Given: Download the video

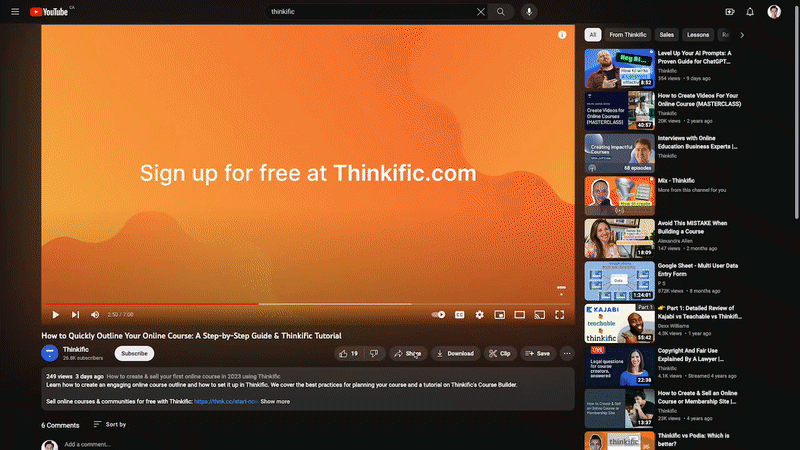Looking at the screenshot, I should [x=456, y=354].
